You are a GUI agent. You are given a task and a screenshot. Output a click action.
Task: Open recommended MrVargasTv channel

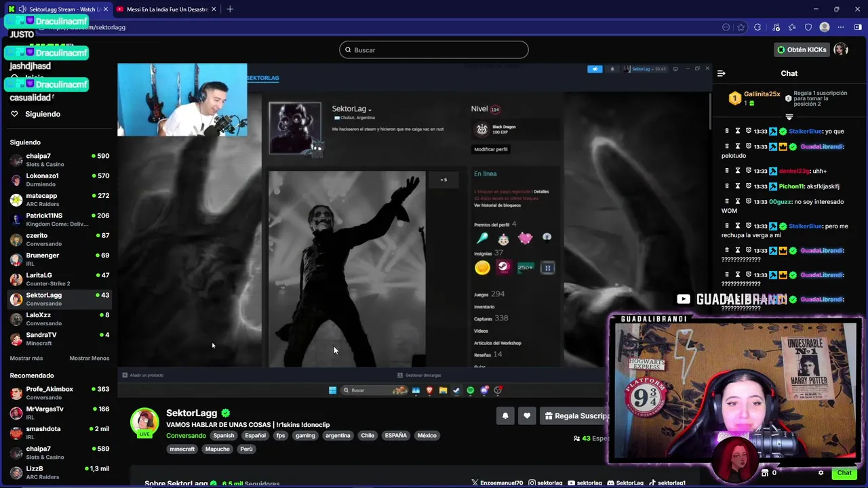pyautogui.click(x=60, y=413)
